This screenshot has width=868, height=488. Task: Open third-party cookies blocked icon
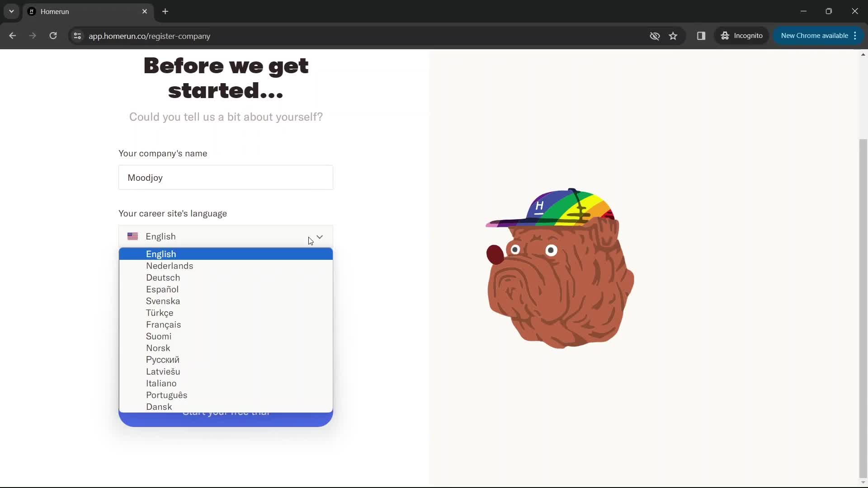[x=655, y=36]
